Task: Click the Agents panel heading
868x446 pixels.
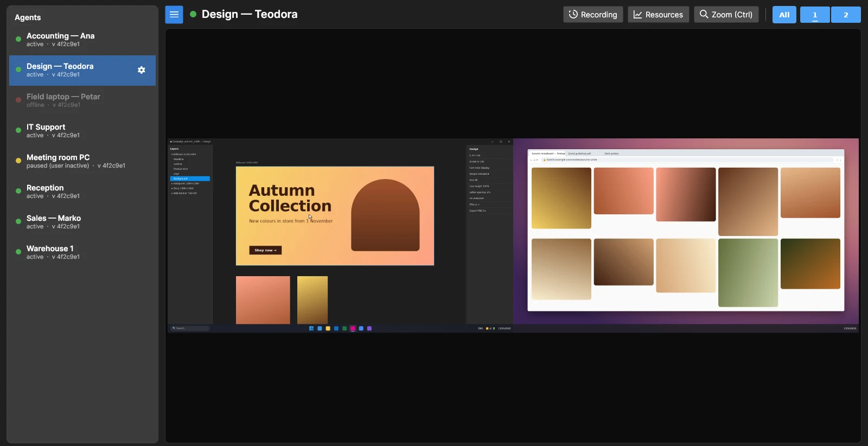Action: [28, 17]
